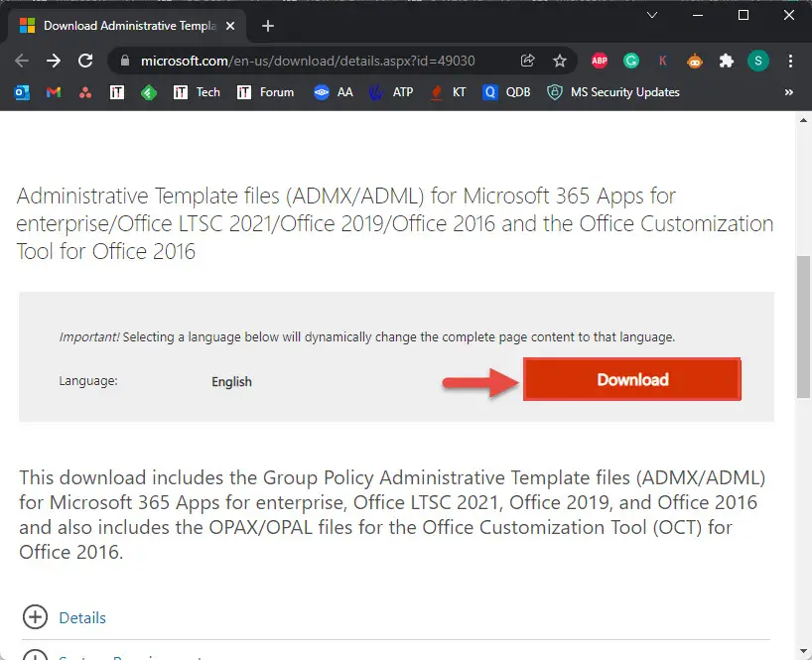Open the ATP bookmark
The height and width of the screenshot is (660, 812).
(391, 92)
